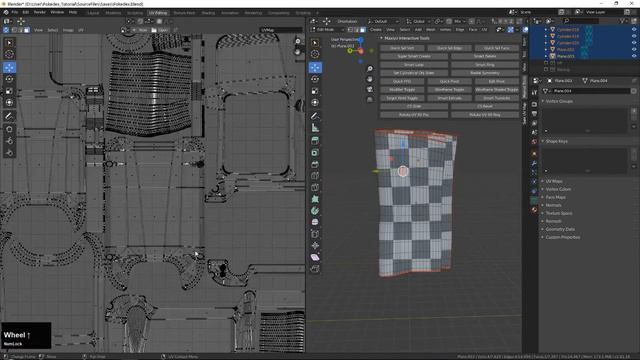
Task: Open the Edit Mode dropdown
Action: click(327, 30)
